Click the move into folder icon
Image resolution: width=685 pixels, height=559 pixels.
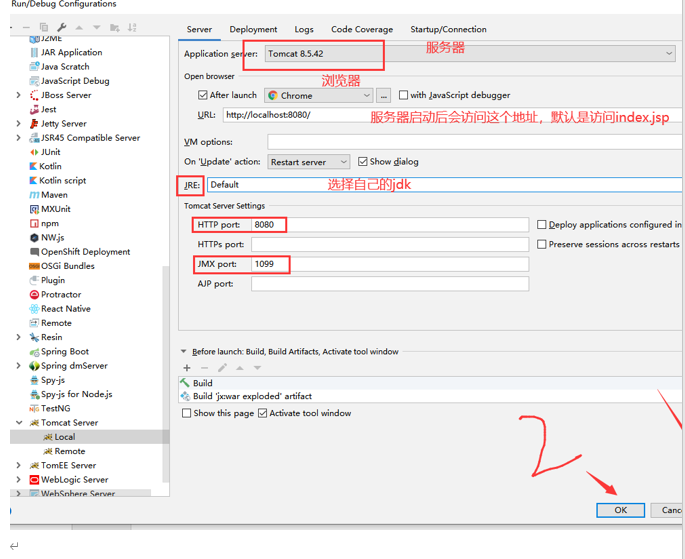pos(114,28)
